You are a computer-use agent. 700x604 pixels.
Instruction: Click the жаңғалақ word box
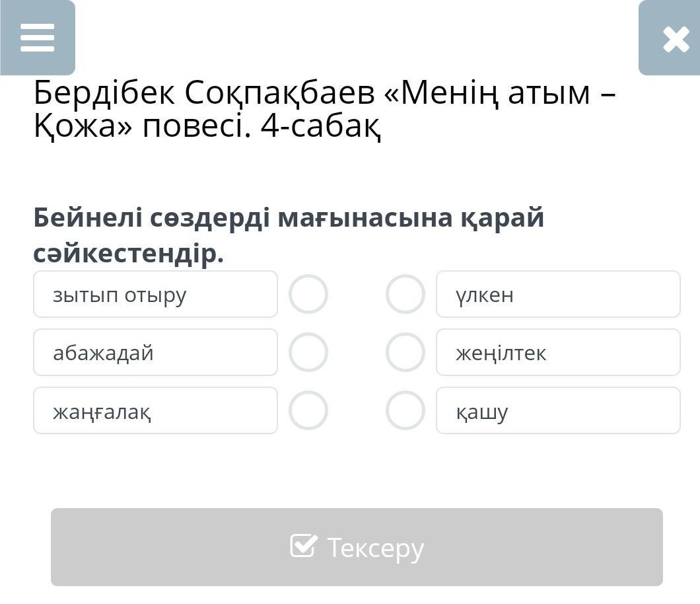pos(155,410)
